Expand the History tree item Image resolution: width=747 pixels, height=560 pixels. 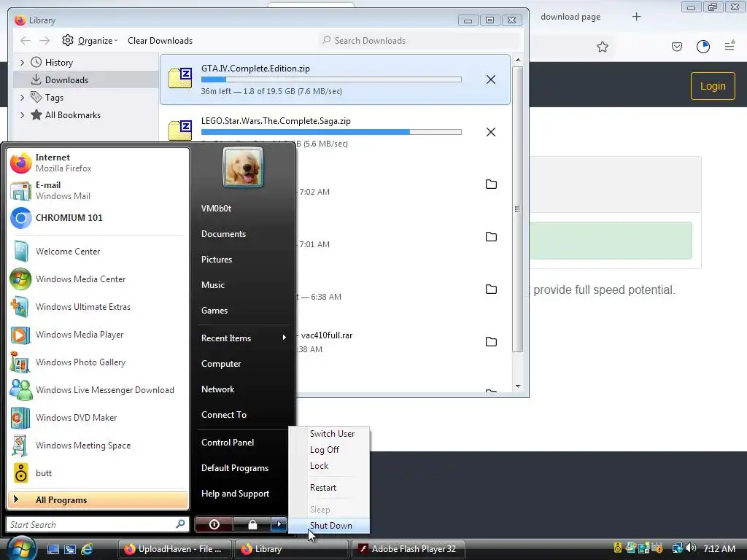click(x=22, y=63)
